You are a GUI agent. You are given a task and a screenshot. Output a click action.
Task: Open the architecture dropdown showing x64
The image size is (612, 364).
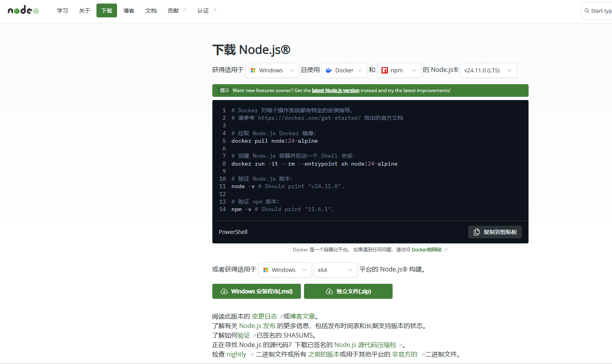click(335, 270)
